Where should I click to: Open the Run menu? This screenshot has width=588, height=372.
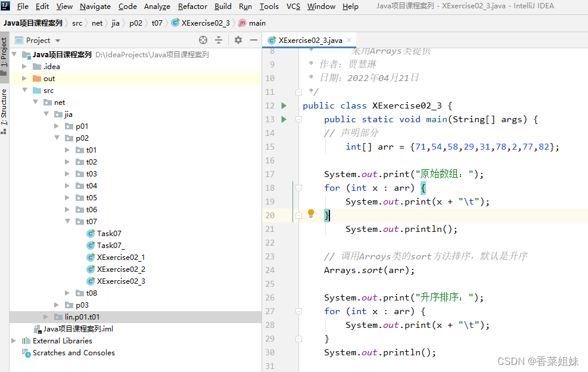coord(245,7)
